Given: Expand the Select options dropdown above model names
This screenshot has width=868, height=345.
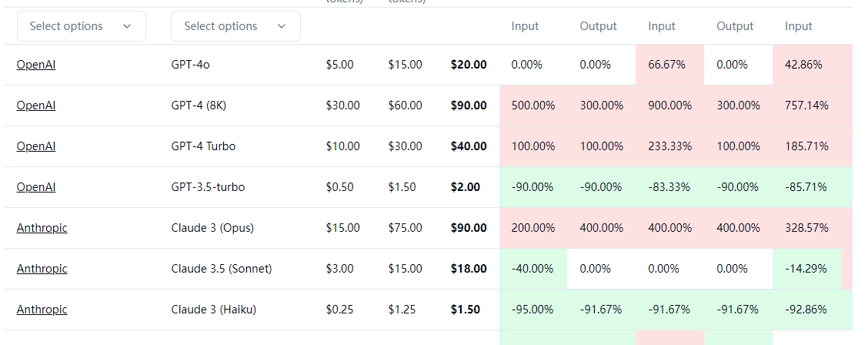Looking at the screenshot, I should click(235, 26).
